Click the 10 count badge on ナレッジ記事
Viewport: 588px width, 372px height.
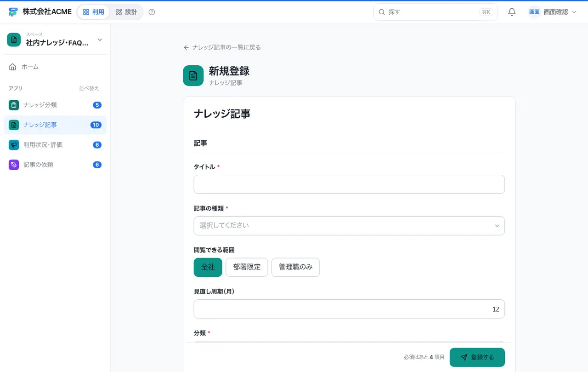point(96,125)
